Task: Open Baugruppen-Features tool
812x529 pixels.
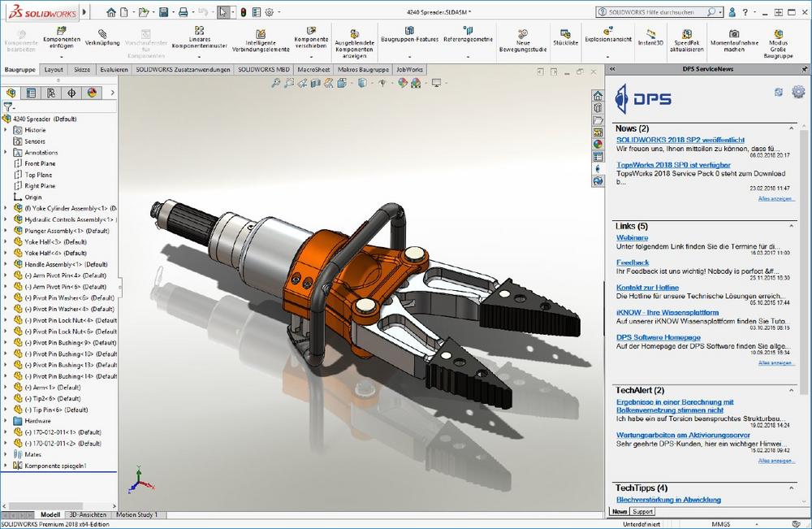Action: tap(409, 35)
